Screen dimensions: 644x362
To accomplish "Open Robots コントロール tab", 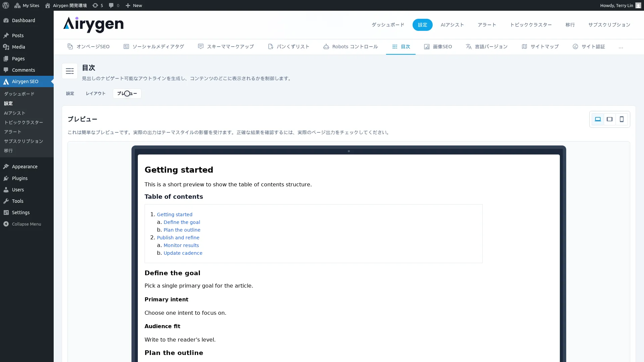I will pos(351,47).
